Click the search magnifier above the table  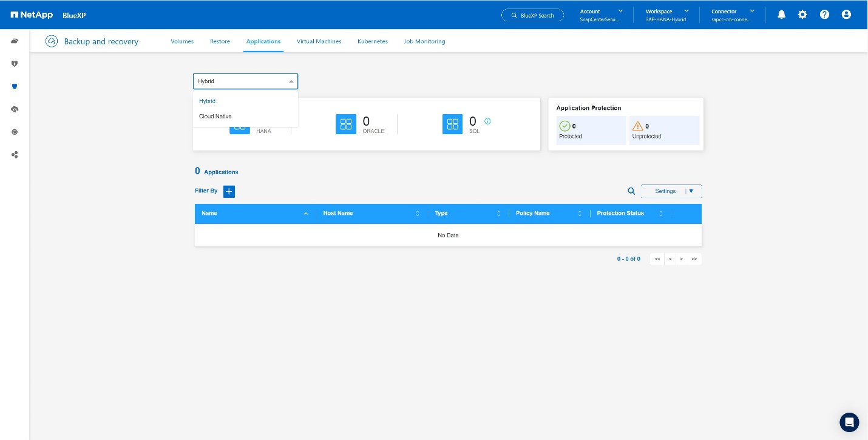[631, 191]
